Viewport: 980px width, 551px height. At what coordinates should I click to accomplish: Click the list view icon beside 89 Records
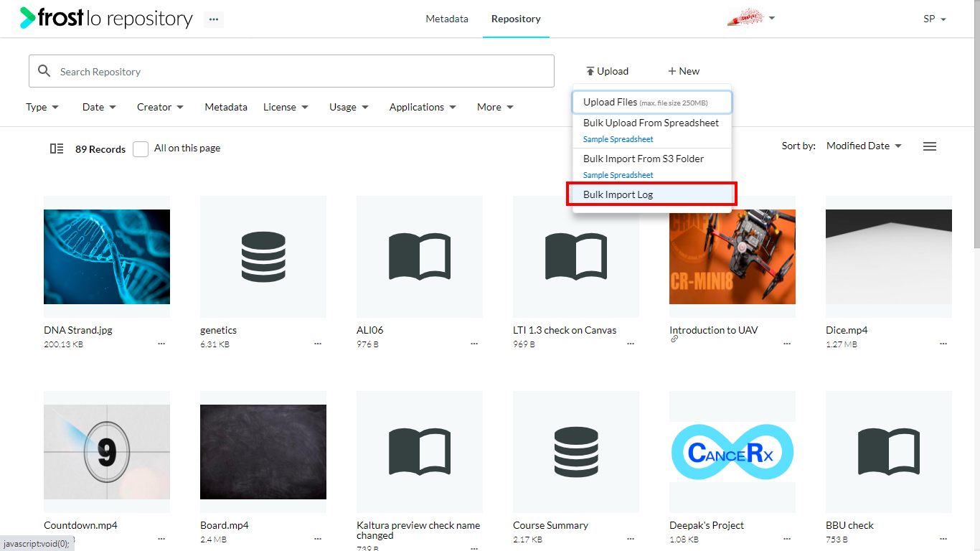(x=57, y=149)
